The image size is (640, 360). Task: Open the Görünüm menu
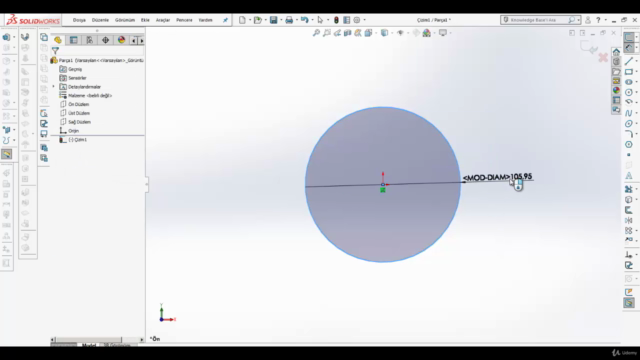[125, 20]
